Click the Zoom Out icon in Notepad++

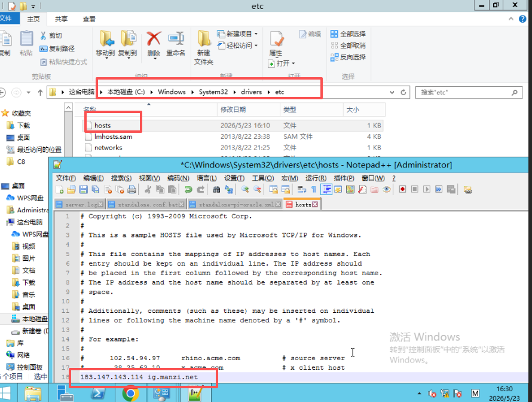257,190
